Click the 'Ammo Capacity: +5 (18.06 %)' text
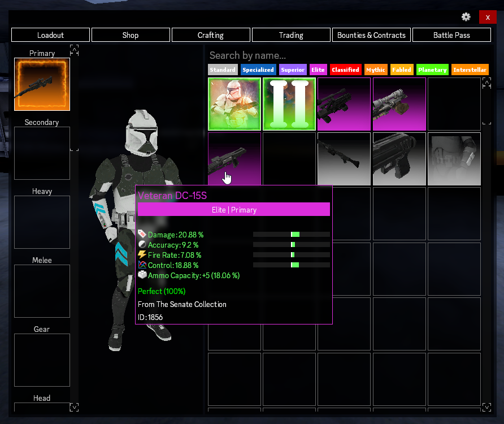 (x=194, y=276)
